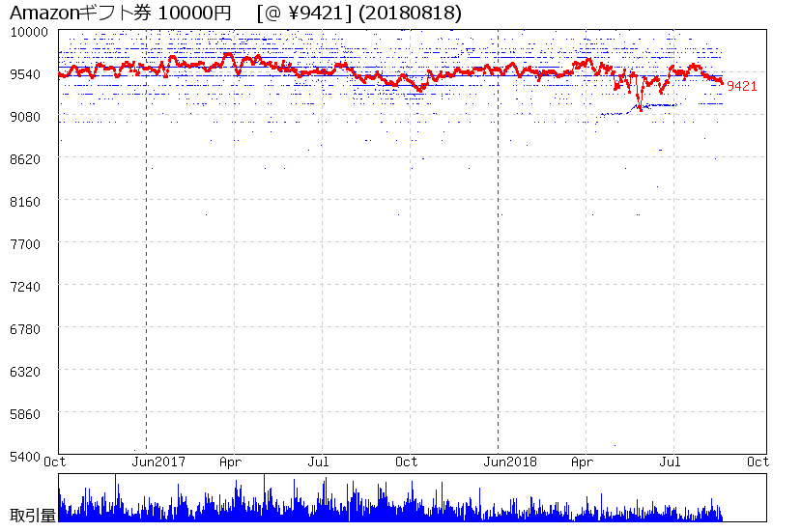The image size is (801, 532).
Task: Click the y-axis label '6320'
Action: [x=25, y=372]
